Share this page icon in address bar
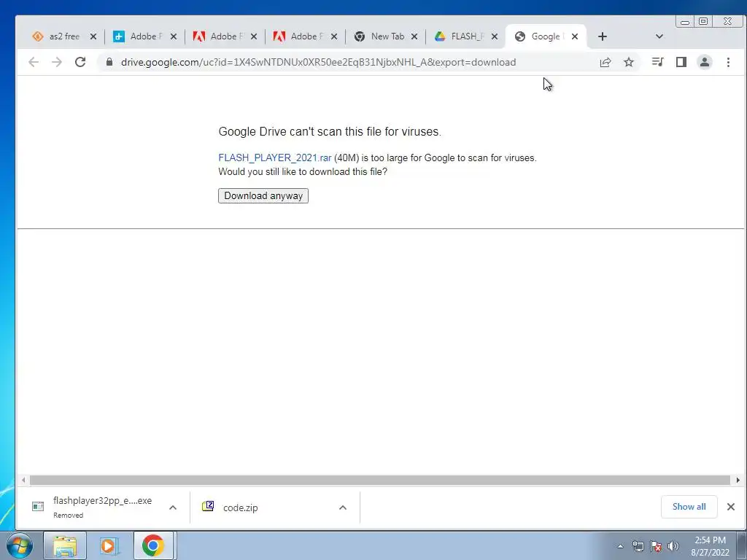This screenshot has height=560, width=747. tap(605, 62)
